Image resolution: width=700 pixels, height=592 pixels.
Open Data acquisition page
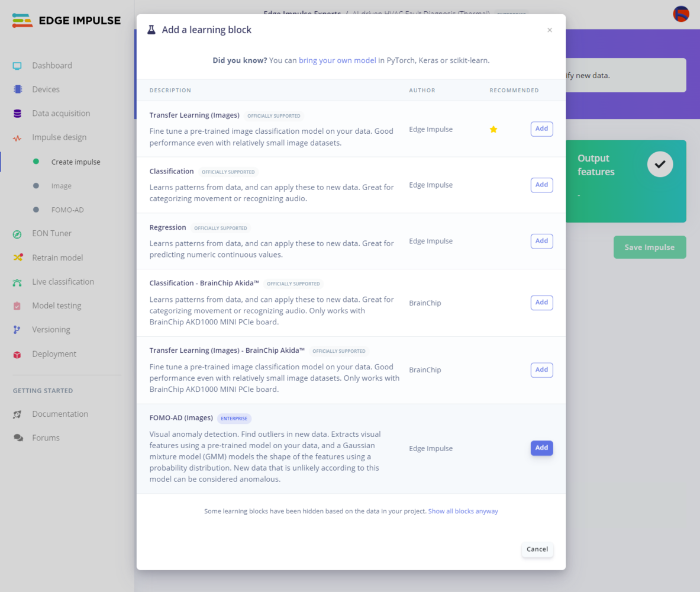coord(61,114)
